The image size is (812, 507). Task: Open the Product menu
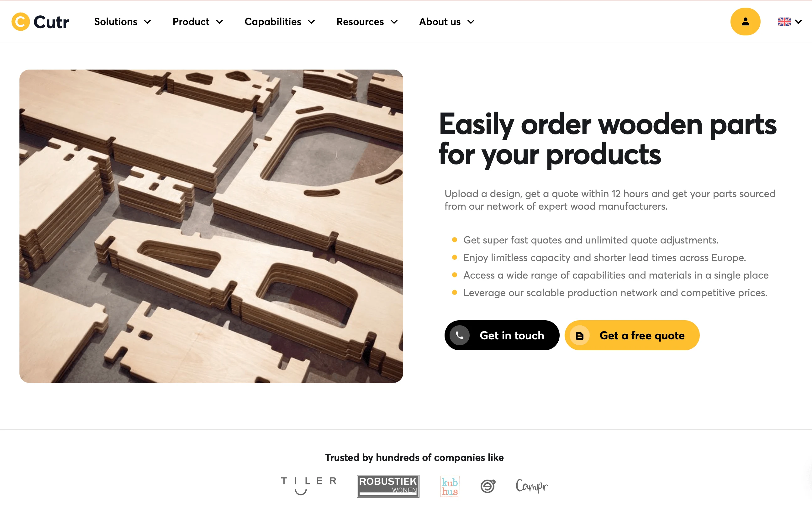(198, 22)
